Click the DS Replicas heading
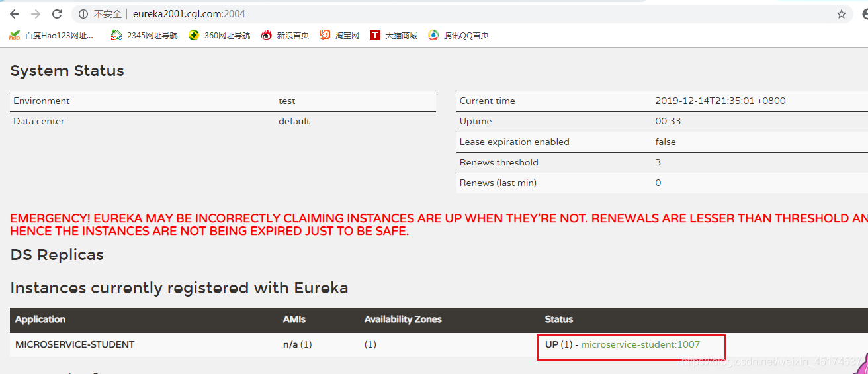The image size is (868, 374). pos(57,255)
